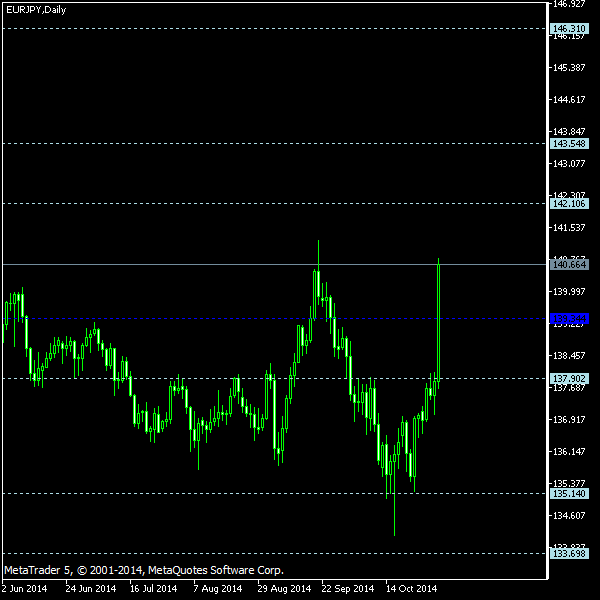Click the 139.997 price axis value
This screenshot has width=600, height=600.
click(x=569, y=292)
